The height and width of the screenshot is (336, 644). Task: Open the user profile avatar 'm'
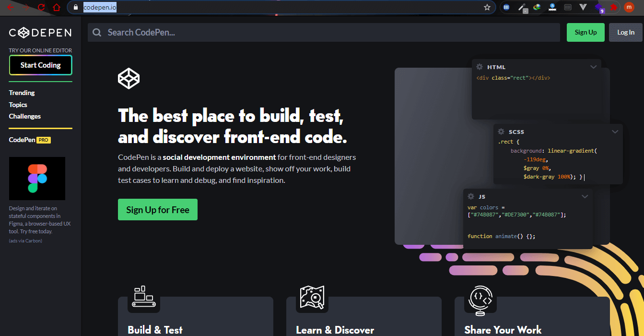[x=629, y=7]
